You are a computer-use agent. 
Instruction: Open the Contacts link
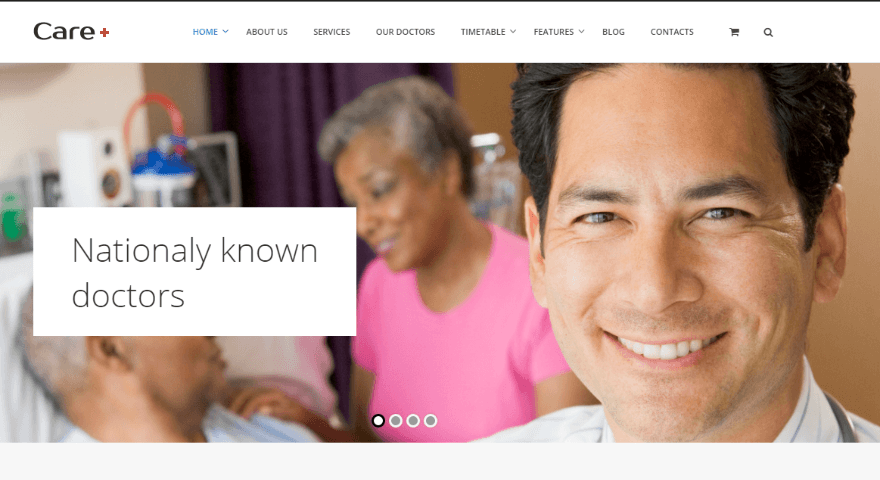(672, 32)
